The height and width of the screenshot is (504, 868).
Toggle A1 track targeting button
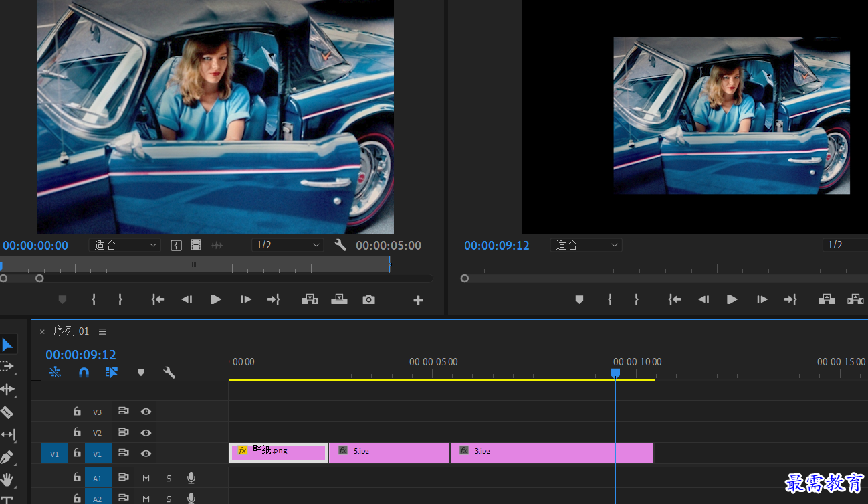tap(98, 478)
